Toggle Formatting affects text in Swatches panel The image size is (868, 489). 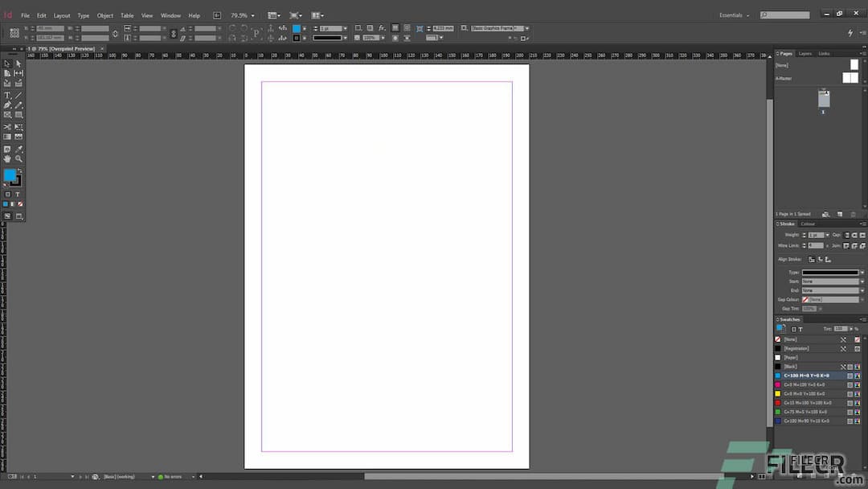pyautogui.click(x=801, y=328)
